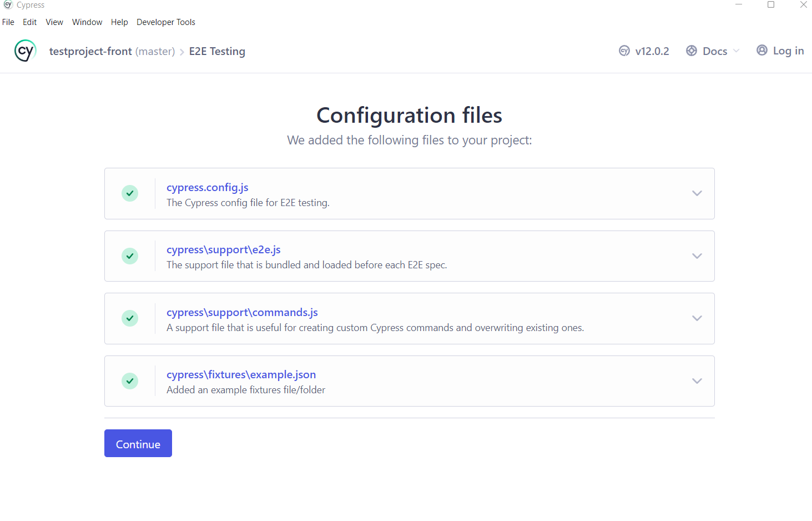Click the Continue button
The width and height of the screenshot is (812, 521).
[138, 443]
